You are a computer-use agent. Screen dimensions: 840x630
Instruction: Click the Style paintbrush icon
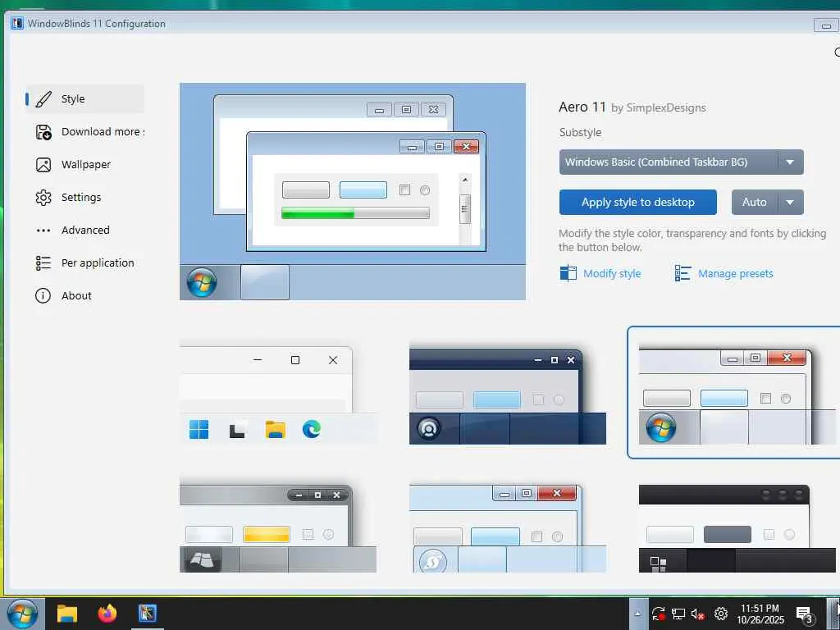43,99
